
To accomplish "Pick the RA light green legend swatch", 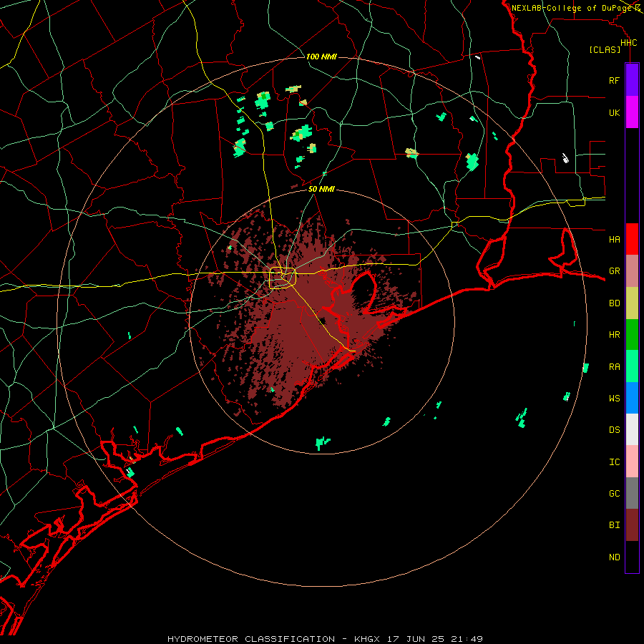I will pyautogui.click(x=632, y=366).
